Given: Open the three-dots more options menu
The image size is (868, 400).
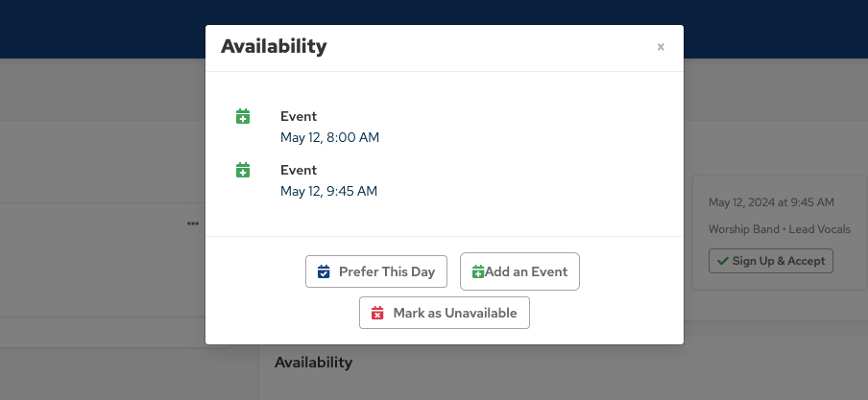Looking at the screenshot, I should [x=193, y=224].
